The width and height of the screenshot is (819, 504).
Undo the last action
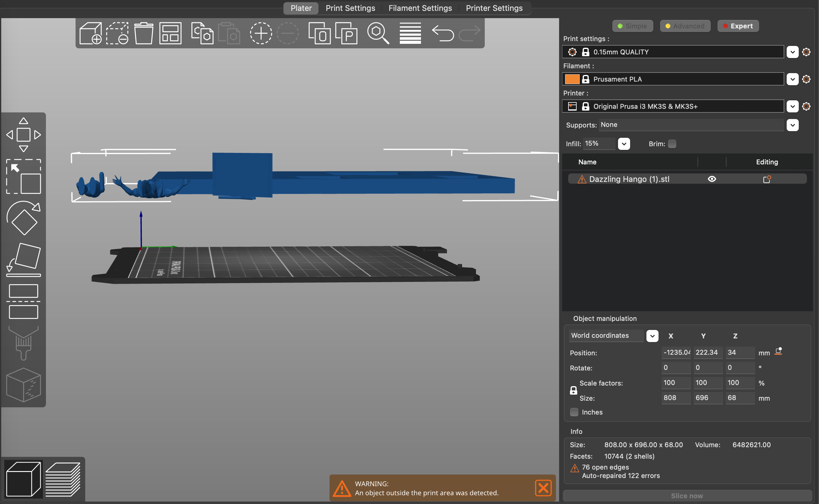pos(443,33)
